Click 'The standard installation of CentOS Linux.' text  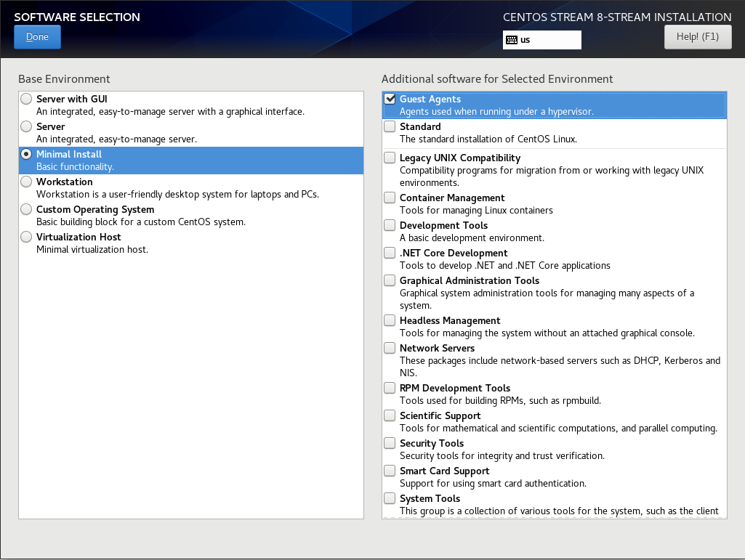(x=488, y=139)
